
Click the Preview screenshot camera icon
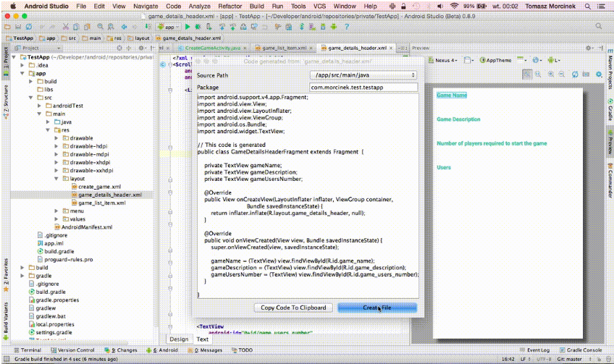(x=586, y=74)
